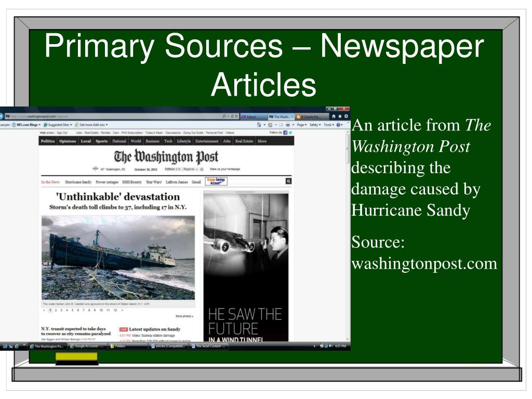
Task: Click the Internet Explorer quick launch icon
Action: tap(17, 346)
